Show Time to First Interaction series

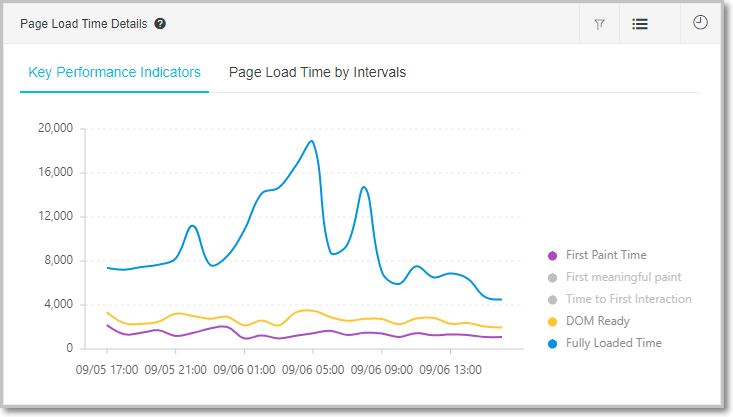(x=629, y=299)
